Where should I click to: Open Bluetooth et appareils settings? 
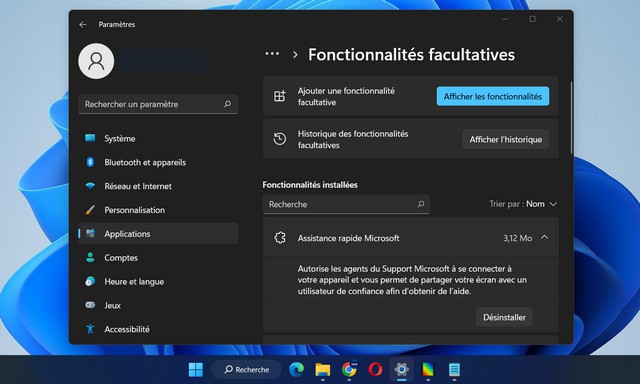(158, 162)
